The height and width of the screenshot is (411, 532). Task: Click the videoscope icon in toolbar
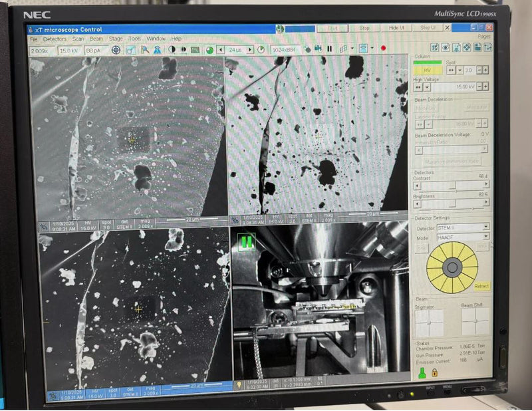195,50
